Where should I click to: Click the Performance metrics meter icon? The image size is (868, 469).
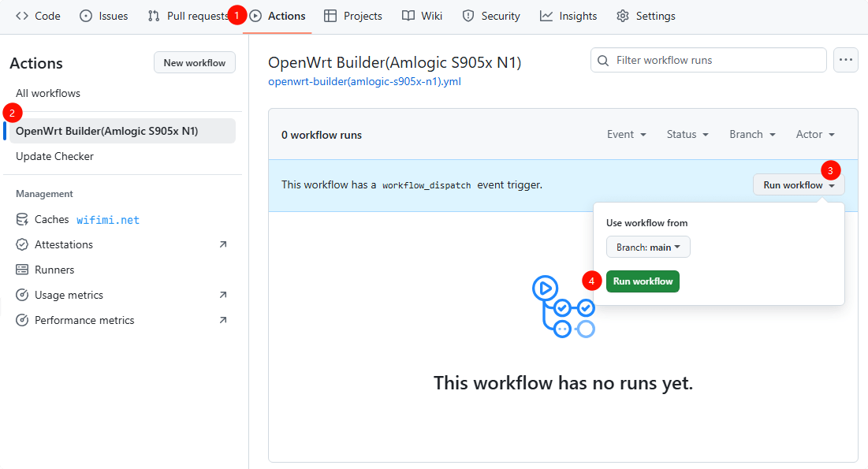[22, 320]
